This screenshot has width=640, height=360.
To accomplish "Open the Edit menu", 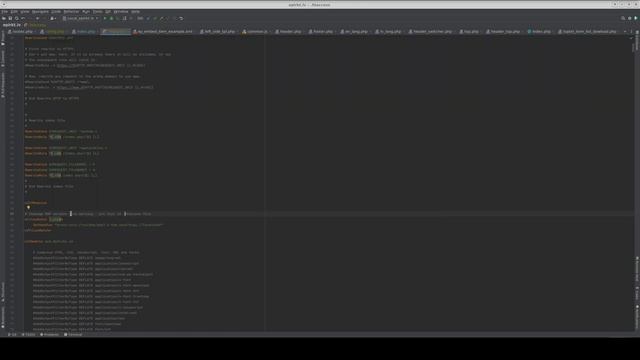I will (x=14, y=12).
